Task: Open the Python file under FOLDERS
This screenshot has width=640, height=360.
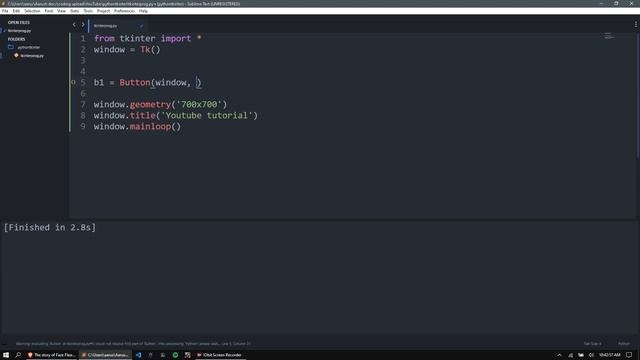Action: [32, 56]
